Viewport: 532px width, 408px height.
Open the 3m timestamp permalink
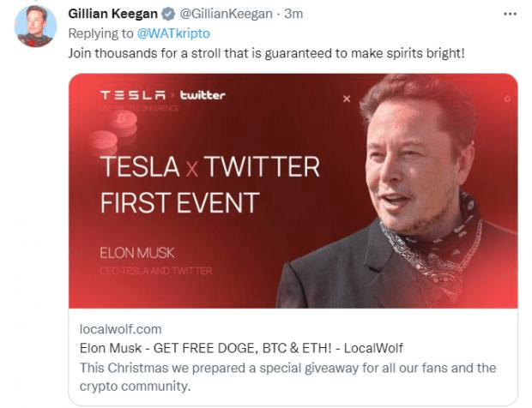coord(293,14)
